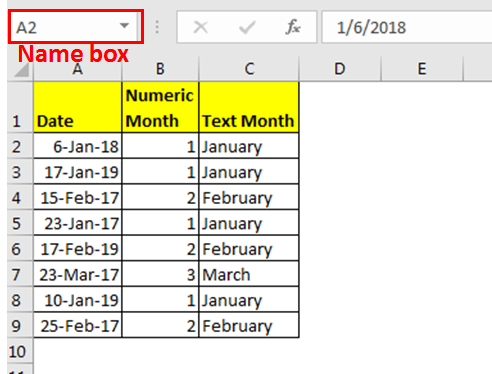Click the formula bar resize dots handle
492x374 pixels.
pyautogui.click(x=157, y=27)
